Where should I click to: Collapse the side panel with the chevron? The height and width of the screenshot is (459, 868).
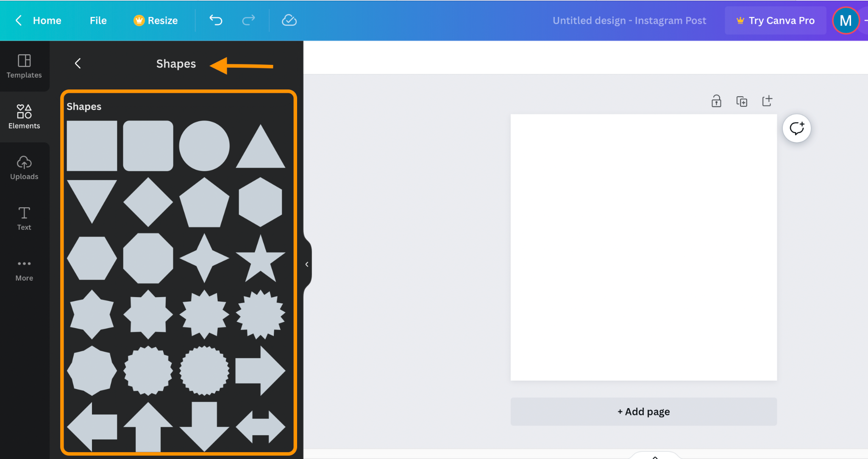click(307, 264)
